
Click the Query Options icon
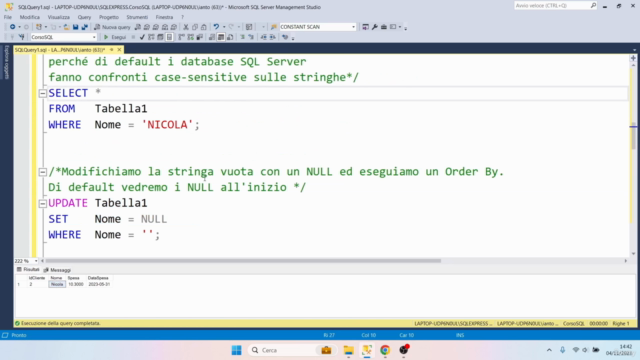click(x=160, y=37)
